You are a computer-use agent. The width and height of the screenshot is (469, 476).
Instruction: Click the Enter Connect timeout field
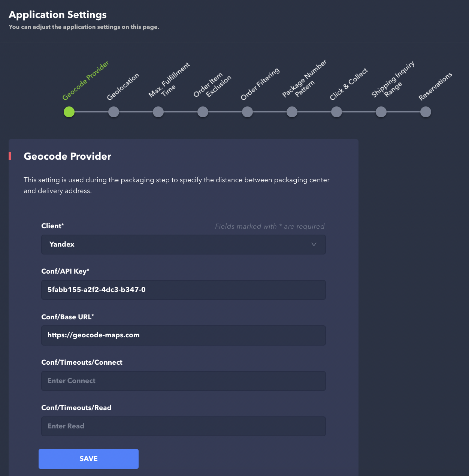tap(183, 381)
